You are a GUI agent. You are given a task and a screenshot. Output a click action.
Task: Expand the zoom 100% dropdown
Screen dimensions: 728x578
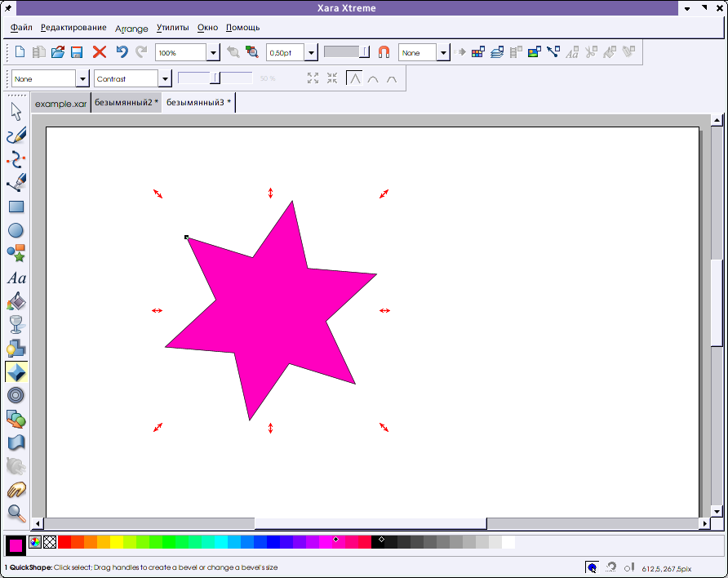pos(213,52)
